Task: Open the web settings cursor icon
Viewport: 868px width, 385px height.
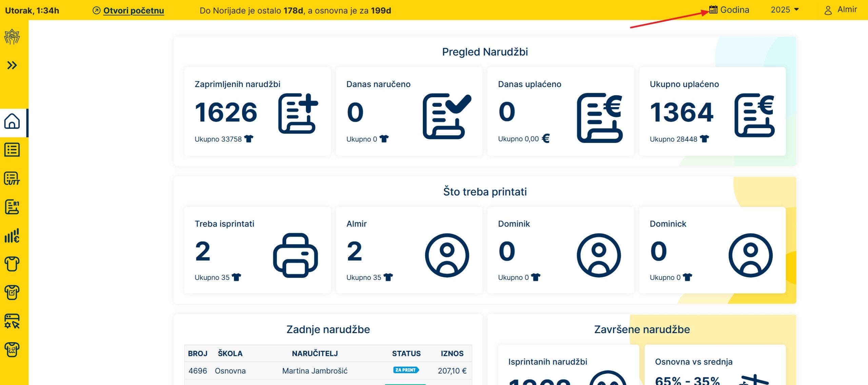Action: coord(12,321)
